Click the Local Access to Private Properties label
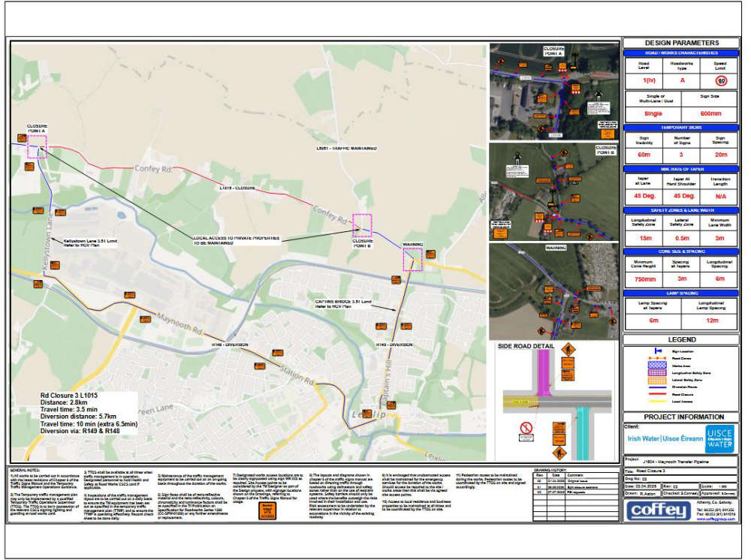This screenshot has height=560, width=751. click(236, 240)
